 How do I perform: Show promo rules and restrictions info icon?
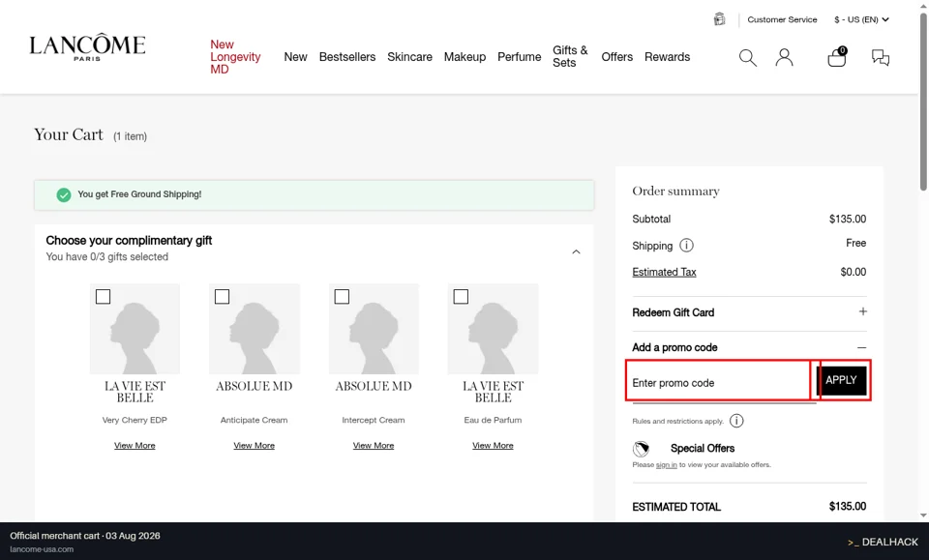(x=736, y=421)
